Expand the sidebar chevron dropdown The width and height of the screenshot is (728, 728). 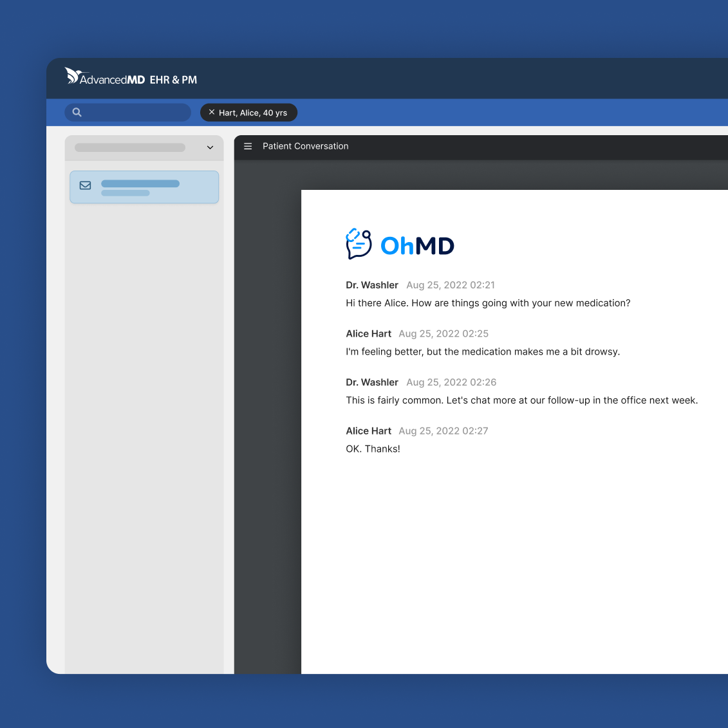point(210,147)
